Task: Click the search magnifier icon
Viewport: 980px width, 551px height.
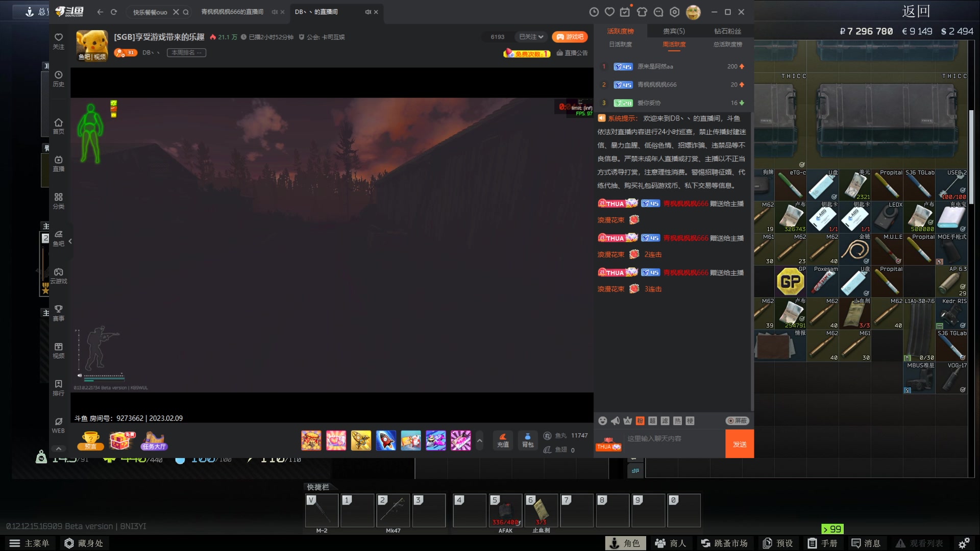Action: click(x=186, y=12)
